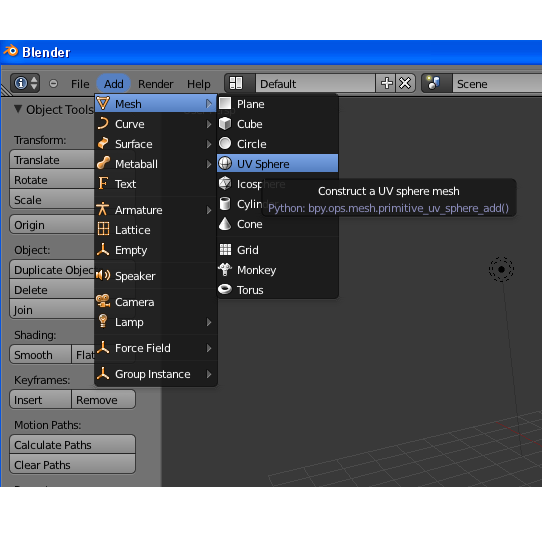The height and width of the screenshot is (548, 542).
Task: Click the Metaball icon in Add menu
Action: point(103,163)
